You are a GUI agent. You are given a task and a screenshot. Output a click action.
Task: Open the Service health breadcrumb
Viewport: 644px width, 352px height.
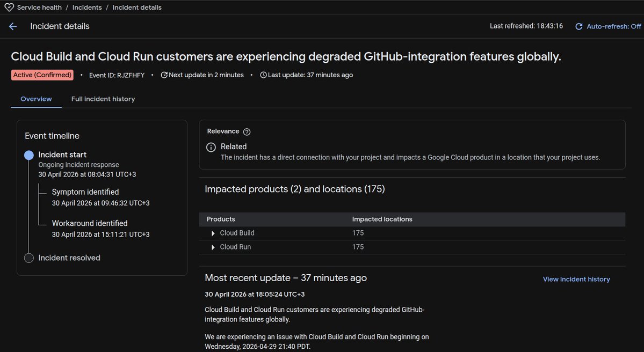(39, 8)
